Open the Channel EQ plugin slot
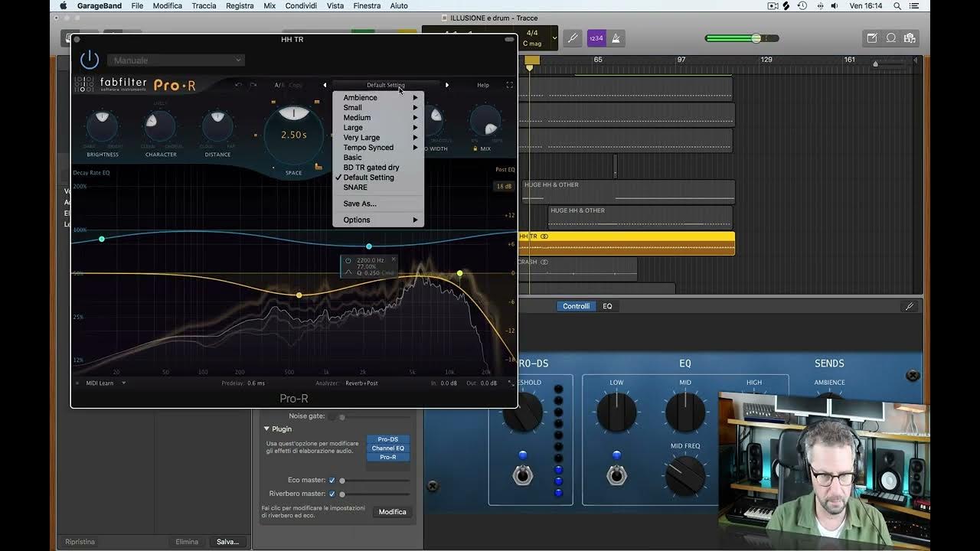This screenshot has width=980, height=551. click(x=388, y=448)
